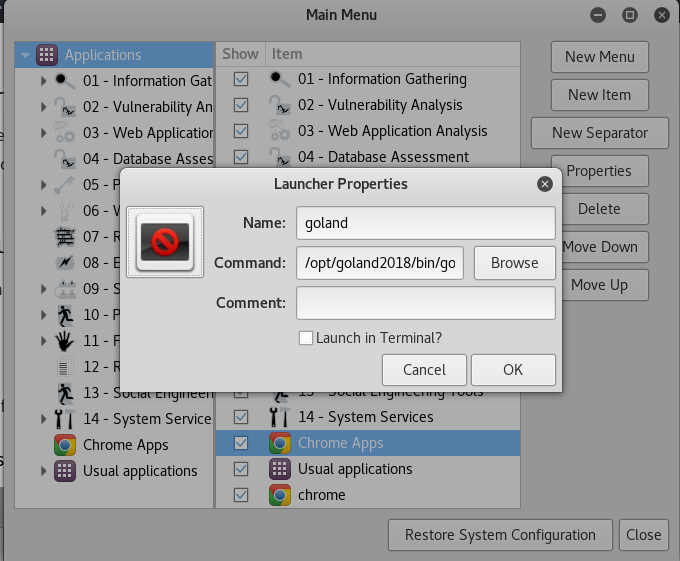
Task: Click OK in Launcher Properties
Action: (513, 370)
